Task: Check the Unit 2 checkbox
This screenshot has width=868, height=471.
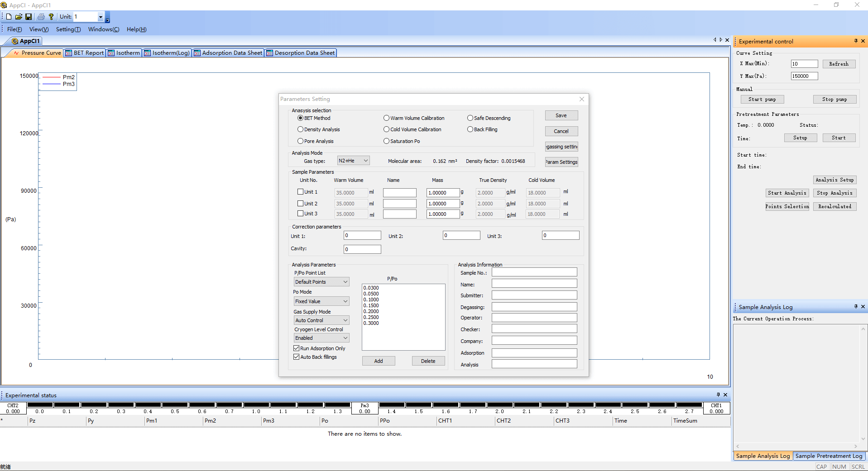Action: pyautogui.click(x=300, y=204)
